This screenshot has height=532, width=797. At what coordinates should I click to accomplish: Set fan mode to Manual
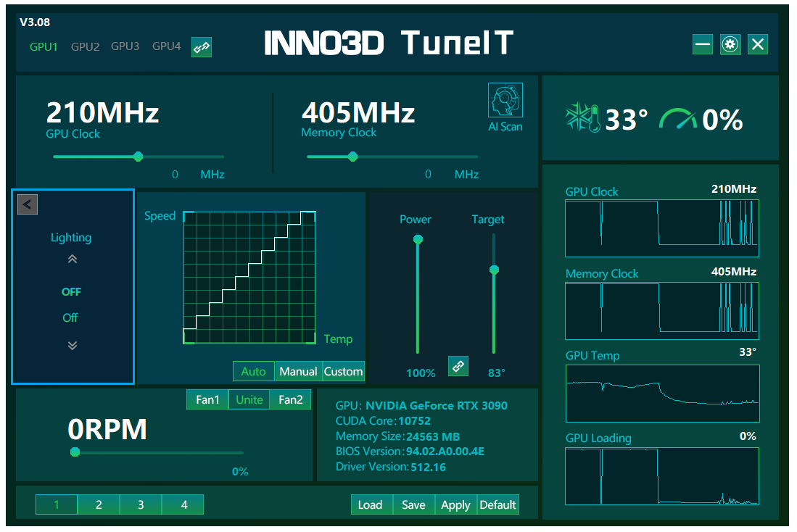(298, 371)
